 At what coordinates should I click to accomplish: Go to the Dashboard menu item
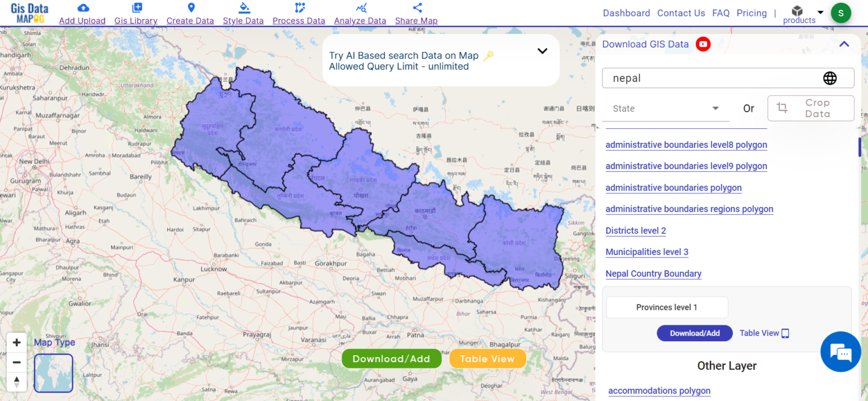tap(626, 12)
